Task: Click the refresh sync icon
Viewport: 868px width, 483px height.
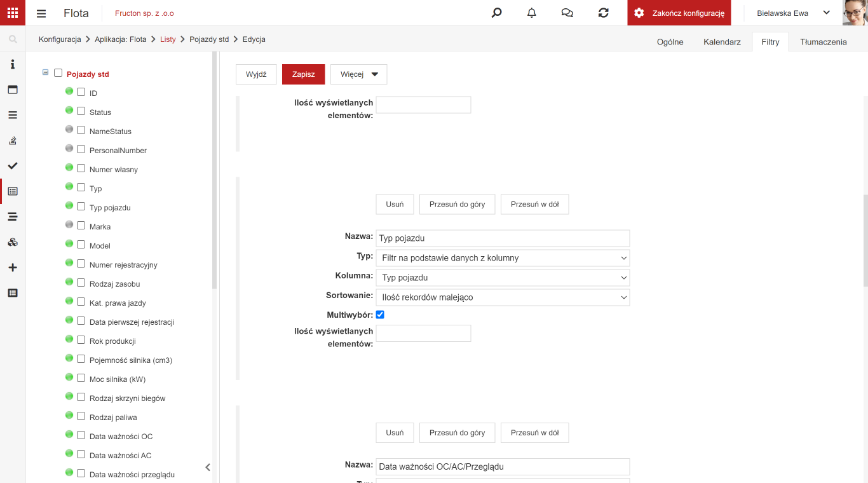Action: [604, 13]
